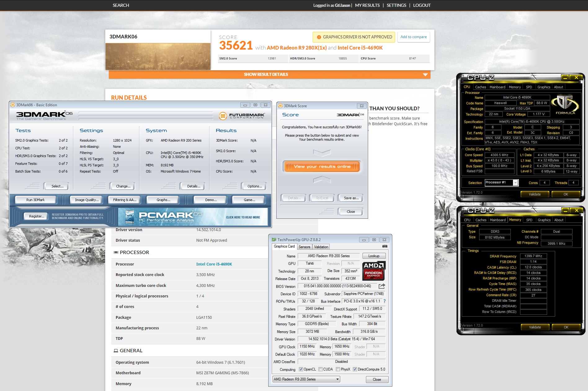This screenshot has width=588, height=391.
Task: Open the Caches tab in top CPU-Z window
Action: (480, 87)
